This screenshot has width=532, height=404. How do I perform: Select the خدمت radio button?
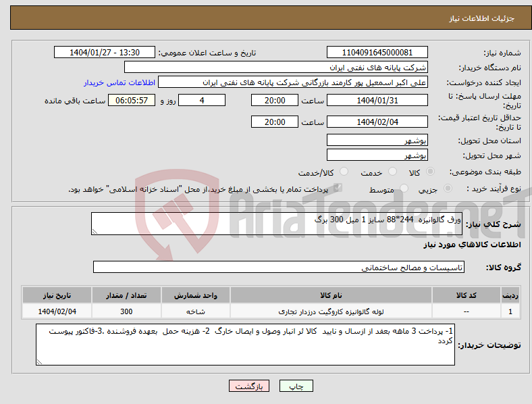(x=392, y=172)
